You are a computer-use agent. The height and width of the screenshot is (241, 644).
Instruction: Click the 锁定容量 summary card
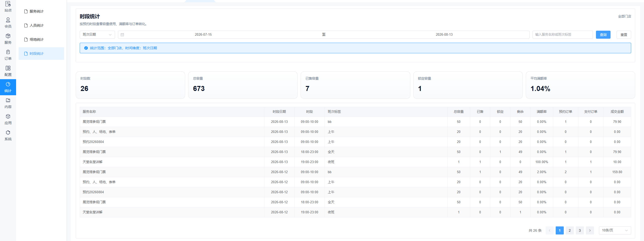coord(468,85)
